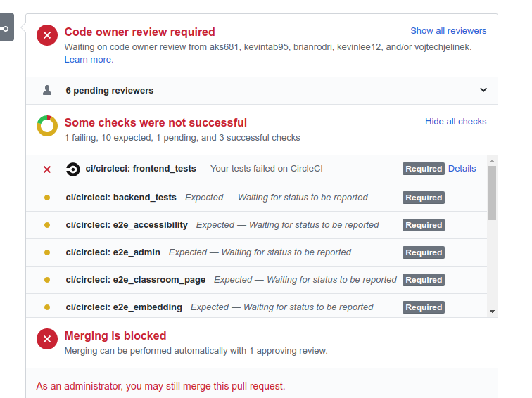Click yellow pending dot for e2e_embedding
532x398 pixels.
pyautogui.click(x=47, y=307)
